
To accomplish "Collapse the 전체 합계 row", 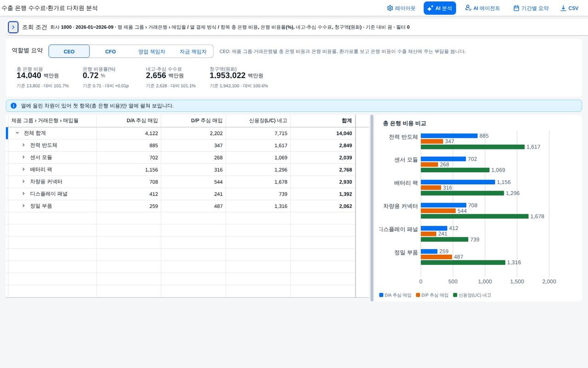I will click(17, 133).
